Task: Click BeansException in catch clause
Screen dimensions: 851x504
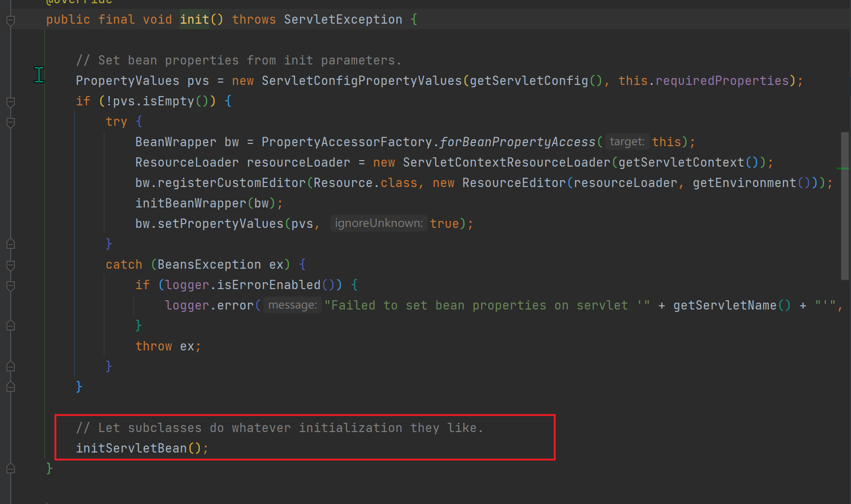Action: click(209, 265)
